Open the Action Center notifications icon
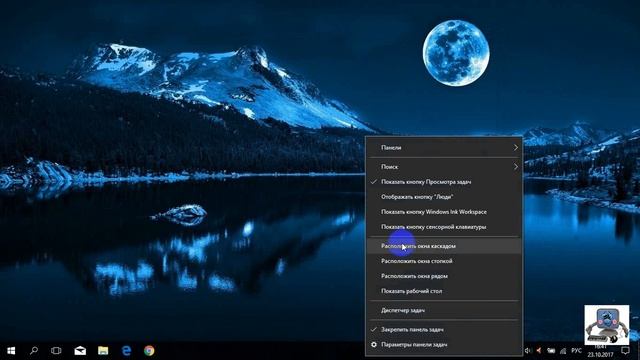 pyautogui.click(x=625, y=351)
